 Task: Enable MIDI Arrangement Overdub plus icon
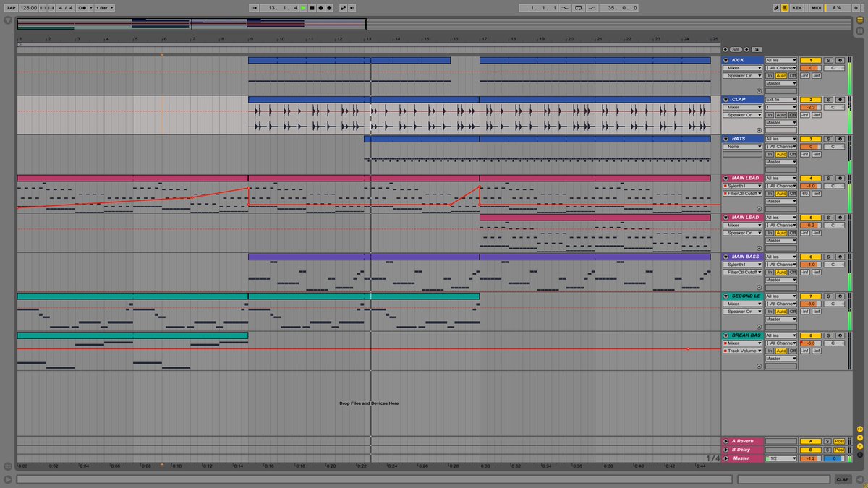pos(330,7)
